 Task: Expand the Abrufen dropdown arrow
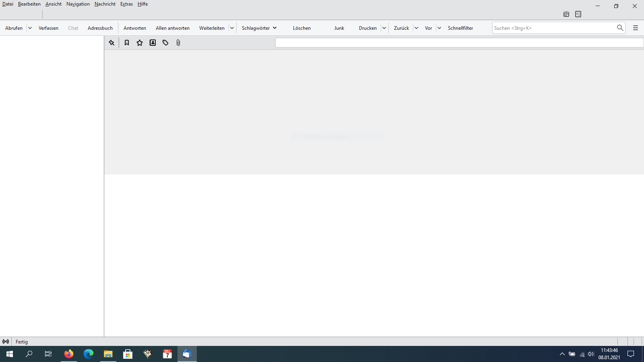tap(30, 28)
